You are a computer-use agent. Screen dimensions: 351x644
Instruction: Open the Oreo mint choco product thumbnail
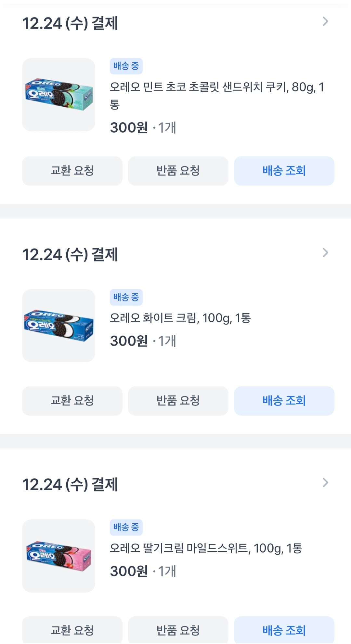coord(59,95)
